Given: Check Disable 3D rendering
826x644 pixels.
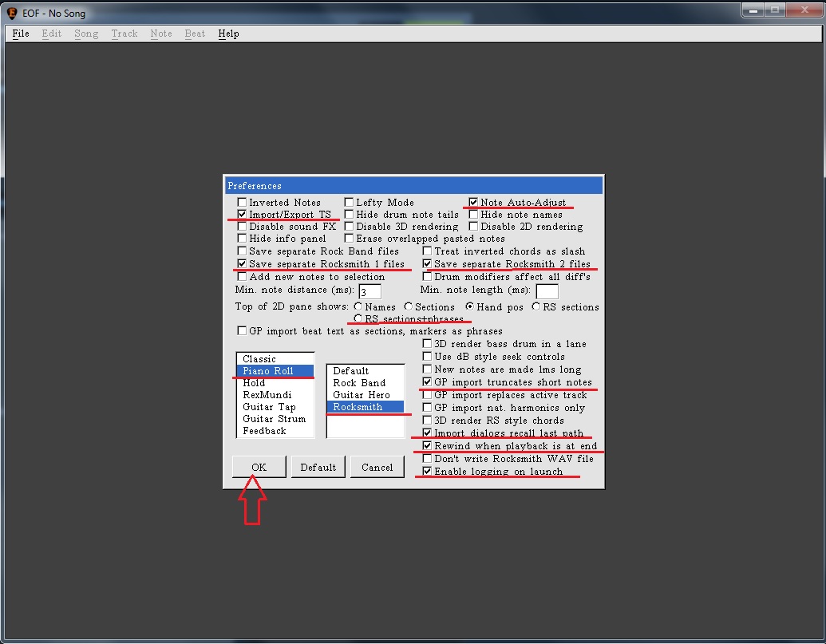Looking at the screenshot, I should pyautogui.click(x=349, y=227).
